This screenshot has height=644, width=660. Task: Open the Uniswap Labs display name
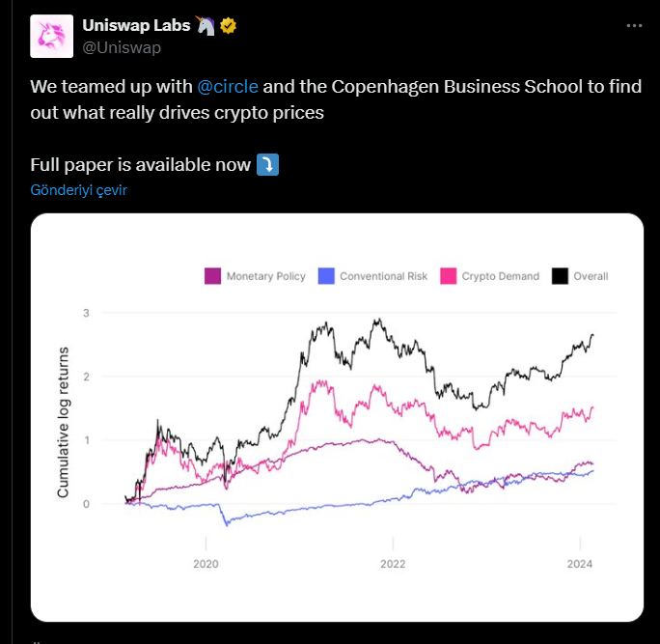tap(151, 26)
